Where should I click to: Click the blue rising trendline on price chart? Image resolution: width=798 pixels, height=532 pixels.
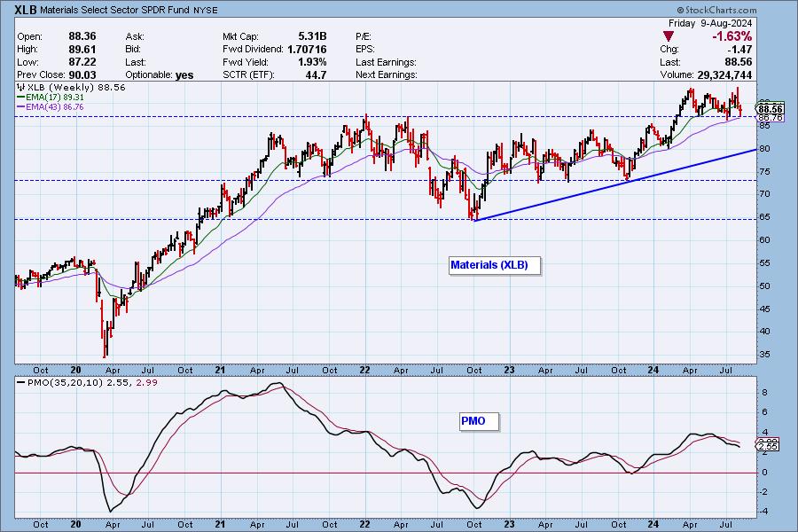(x=614, y=184)
